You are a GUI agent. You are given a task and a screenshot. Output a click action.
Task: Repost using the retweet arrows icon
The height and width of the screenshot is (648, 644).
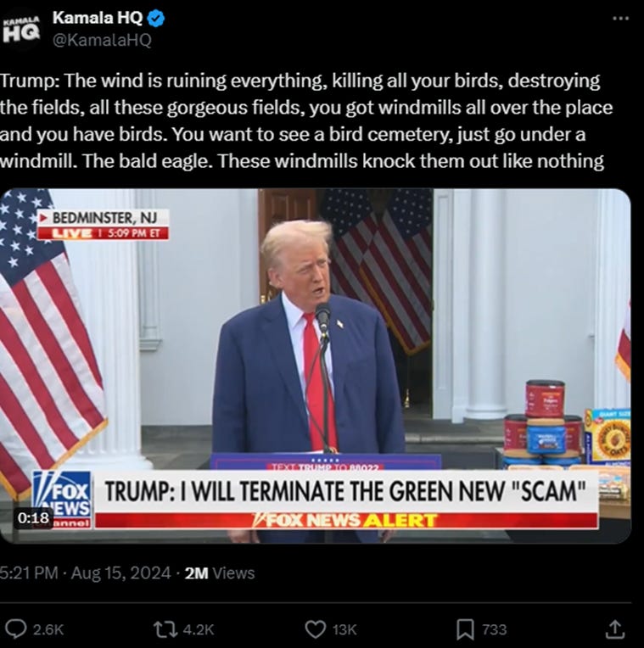click(165, 629)
